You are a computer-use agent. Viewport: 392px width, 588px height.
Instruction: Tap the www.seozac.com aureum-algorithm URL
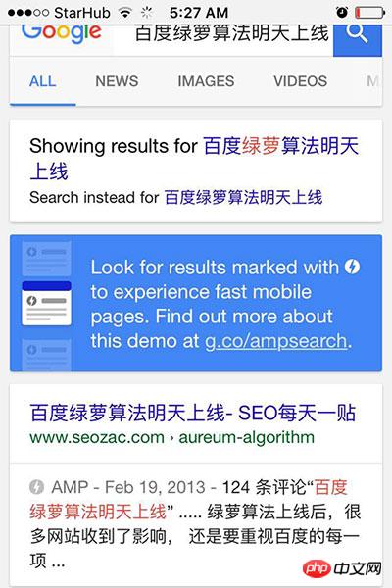pos(171,437)
